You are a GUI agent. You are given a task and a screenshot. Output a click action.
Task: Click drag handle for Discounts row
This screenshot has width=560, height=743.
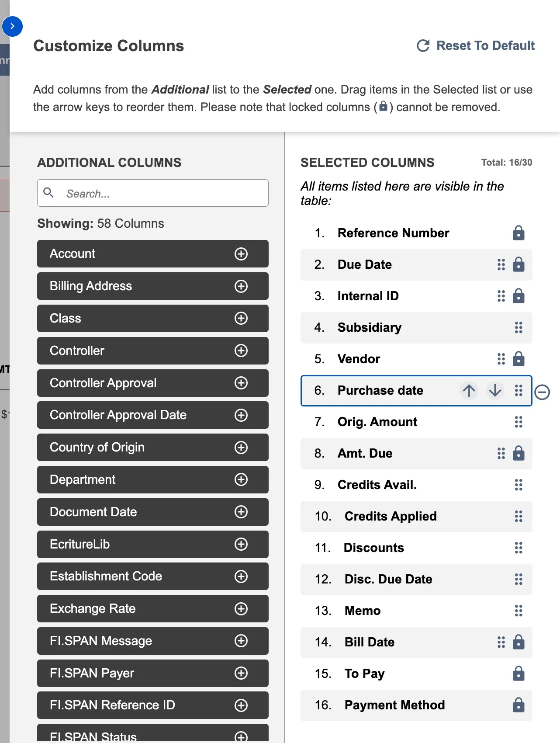click(x=519, y=548)
